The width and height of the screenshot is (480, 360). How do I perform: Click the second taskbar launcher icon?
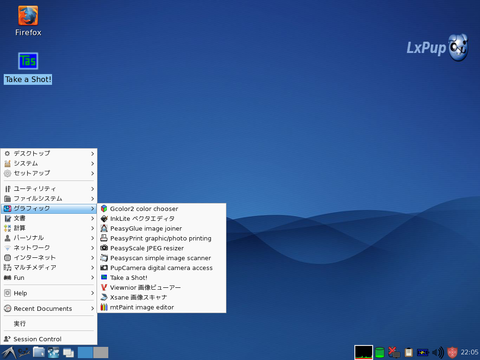click(24, 352)
